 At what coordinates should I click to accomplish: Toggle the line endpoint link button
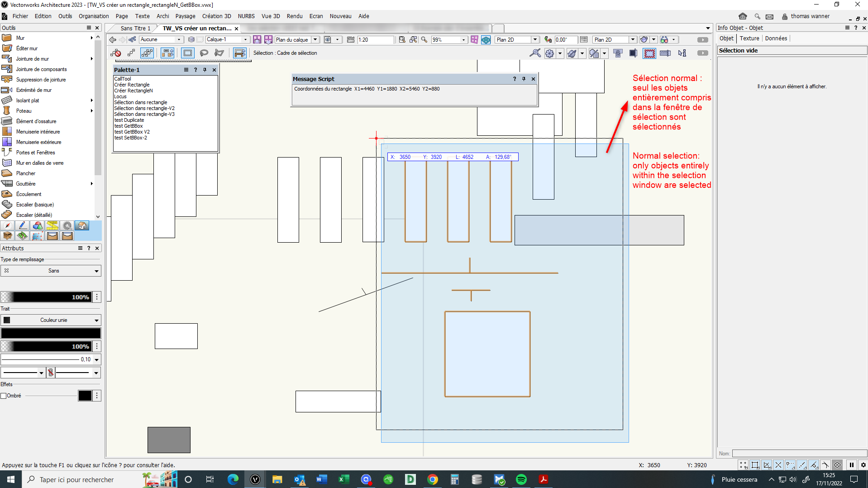point(51,373)
